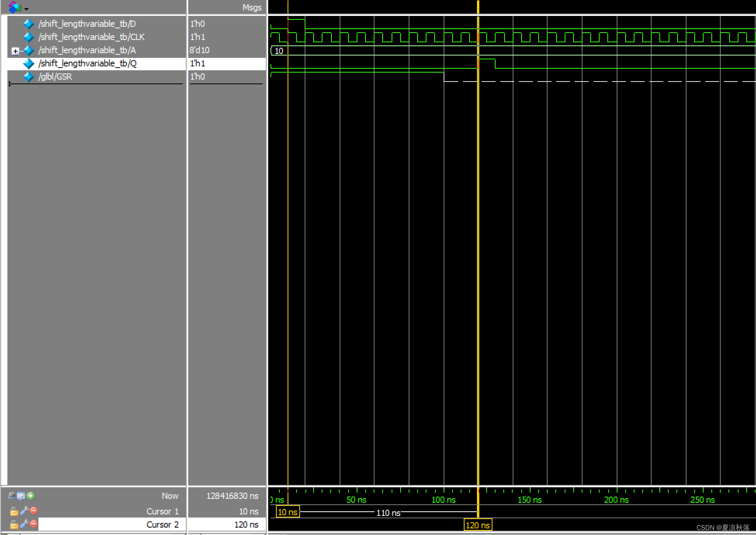Remove Cursor 2 using the red minus icon
The image size is (756, 535).
[x=34, y=524]
